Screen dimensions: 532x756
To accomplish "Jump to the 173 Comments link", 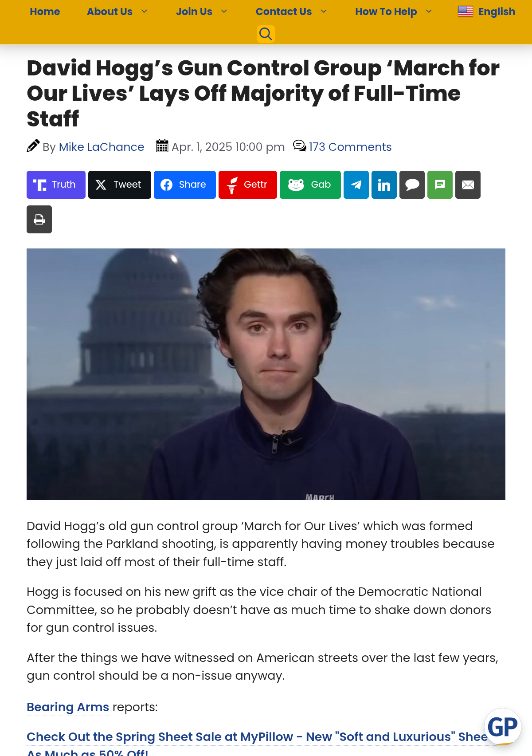I will [x=350, y=147].
